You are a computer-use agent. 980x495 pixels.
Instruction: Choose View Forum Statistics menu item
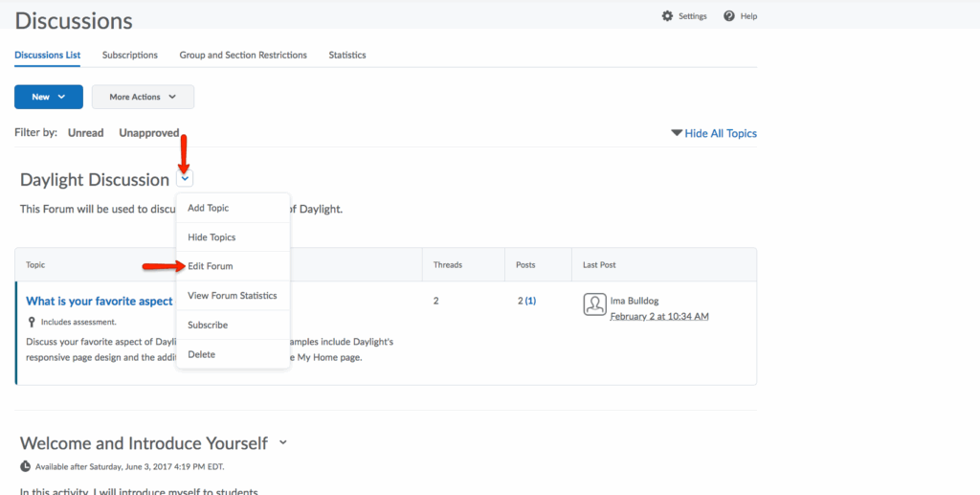[233, 296]
